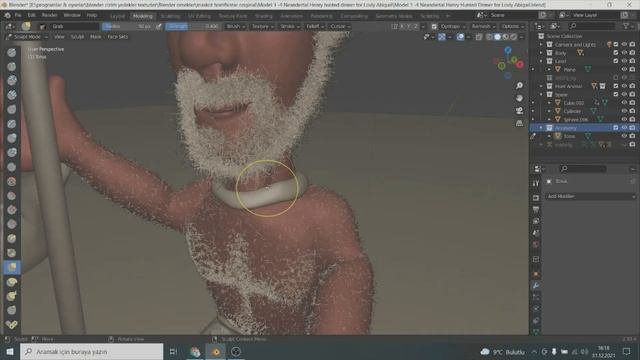Toggle viewport overlays button
The width and height of the screenshot is (640, 360).
(x=460, y=37)
